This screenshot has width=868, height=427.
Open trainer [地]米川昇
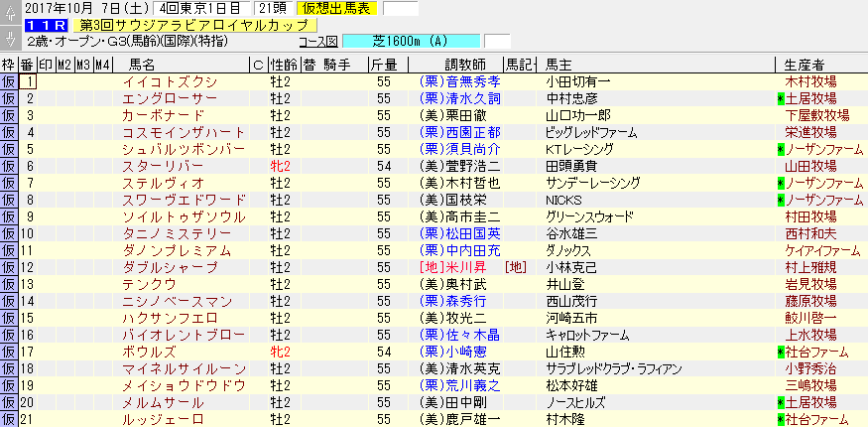click(453, 267)
